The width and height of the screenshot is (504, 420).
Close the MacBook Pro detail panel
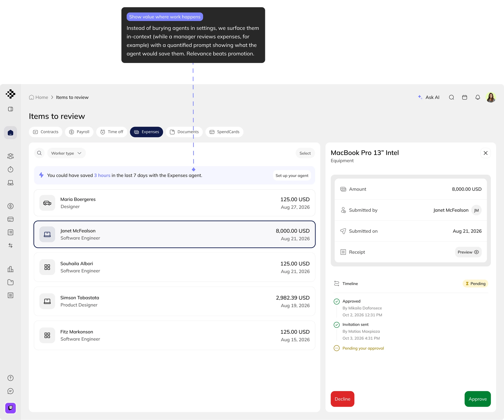pyautogui.click(x=486, y=153)
